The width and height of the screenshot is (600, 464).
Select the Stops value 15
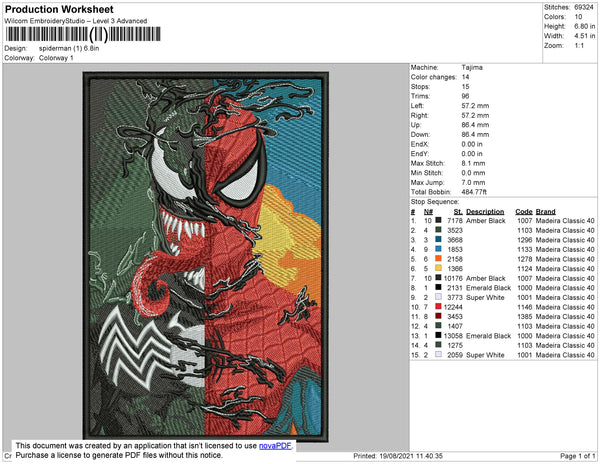465,86
